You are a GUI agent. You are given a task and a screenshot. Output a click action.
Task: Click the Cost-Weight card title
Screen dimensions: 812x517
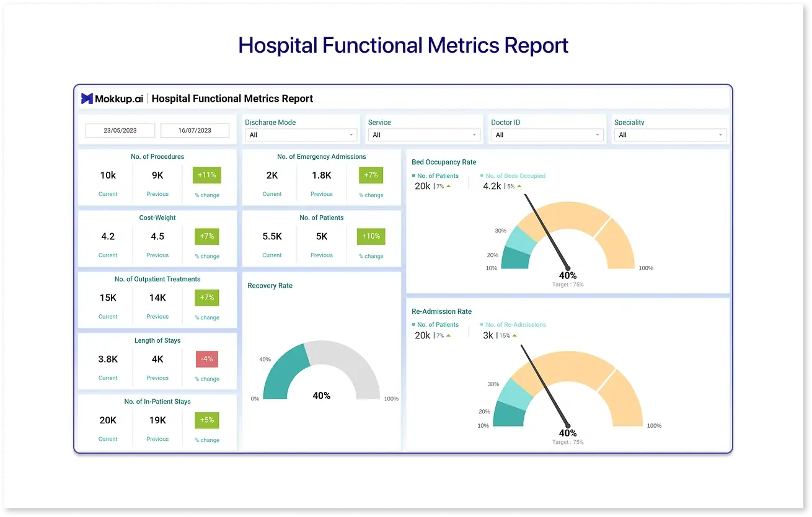(157, 218)
